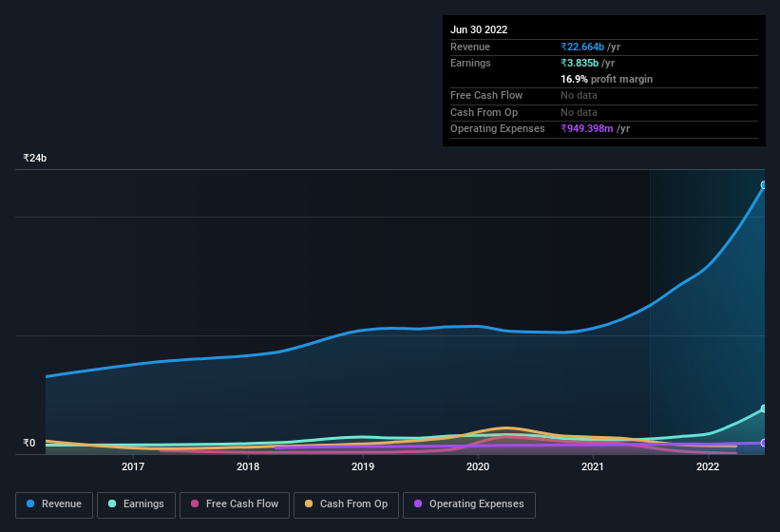
Task: Toggle the Free Cash Flow legend button
Action: [x=235, y=504]
